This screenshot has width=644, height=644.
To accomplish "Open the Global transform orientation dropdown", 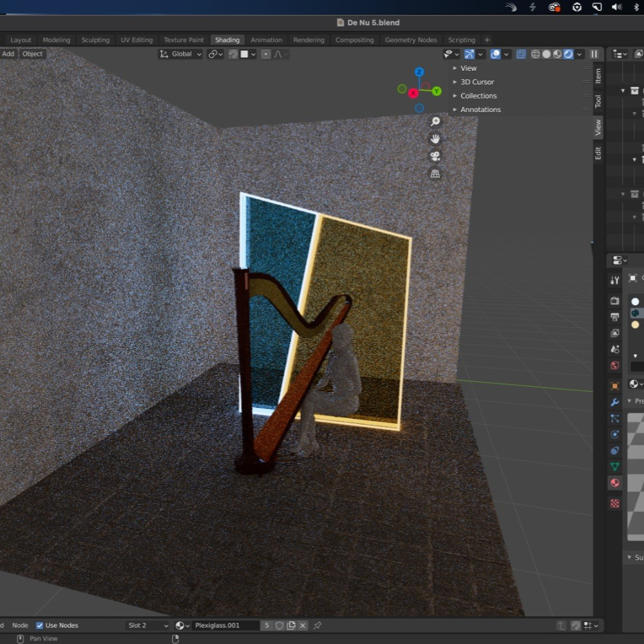I will 181,54.
